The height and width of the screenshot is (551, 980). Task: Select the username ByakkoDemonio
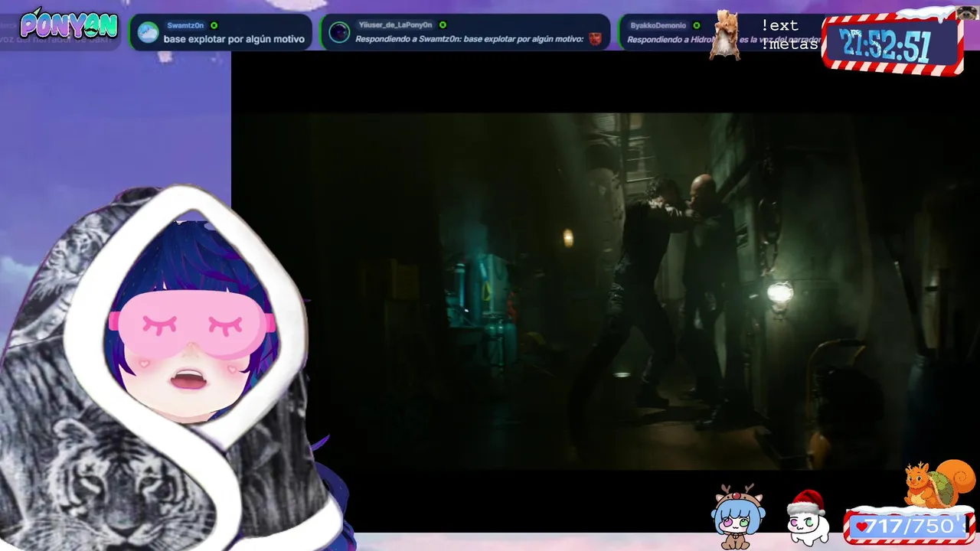pos(658,25)
